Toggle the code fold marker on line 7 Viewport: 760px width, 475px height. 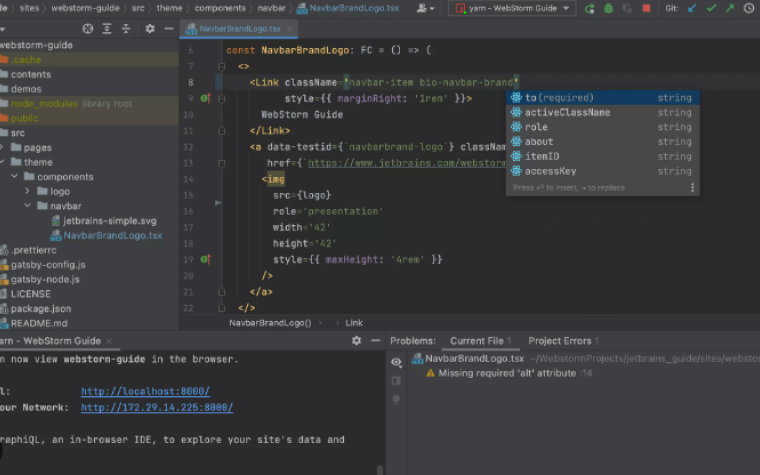[222, 66]
